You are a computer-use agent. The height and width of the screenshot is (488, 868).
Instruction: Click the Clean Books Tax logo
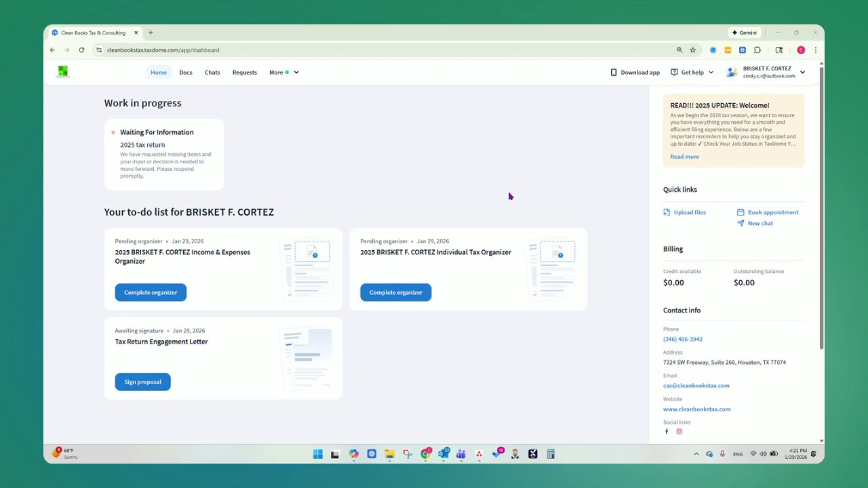63,72
